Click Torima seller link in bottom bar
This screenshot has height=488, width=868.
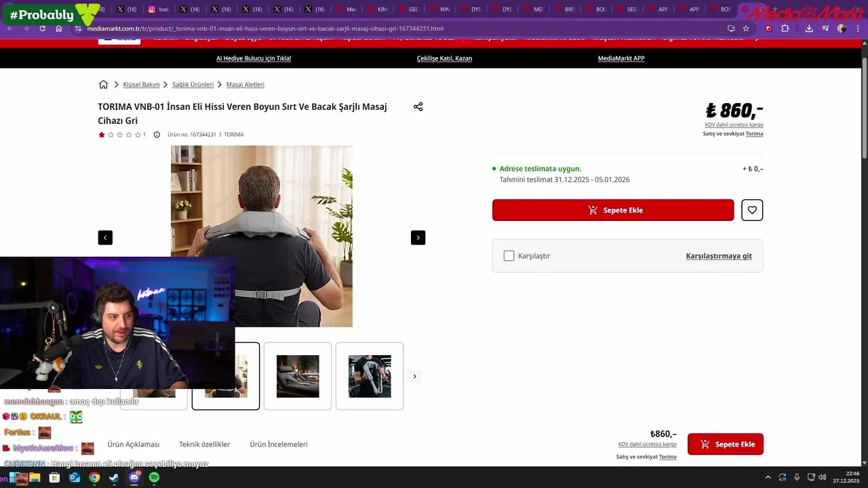667,457
